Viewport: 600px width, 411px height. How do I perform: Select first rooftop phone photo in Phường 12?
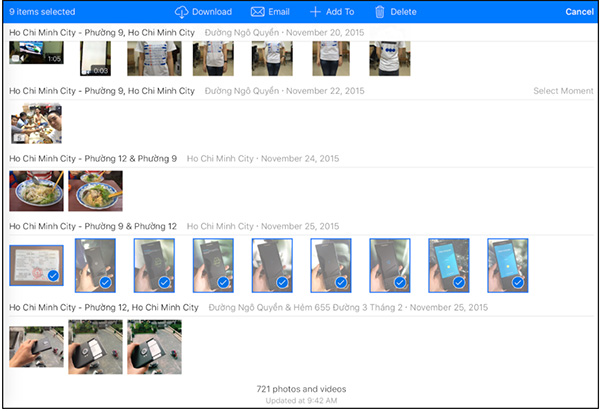point(36,347)
